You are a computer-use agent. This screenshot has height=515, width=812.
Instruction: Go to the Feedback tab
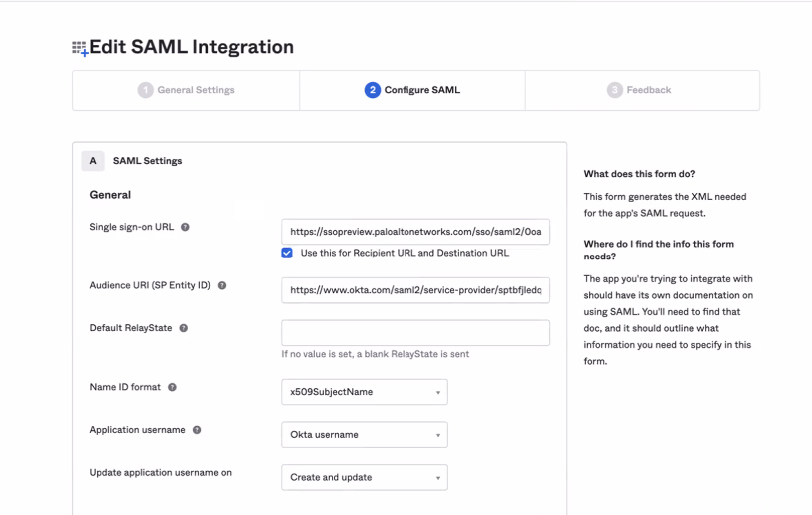(641, 90)
